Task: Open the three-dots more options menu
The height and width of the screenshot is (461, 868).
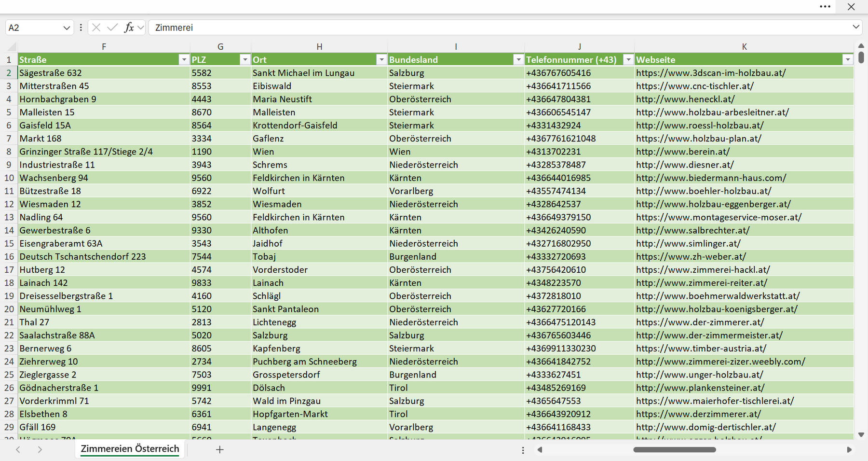Action: click(825, 7)
